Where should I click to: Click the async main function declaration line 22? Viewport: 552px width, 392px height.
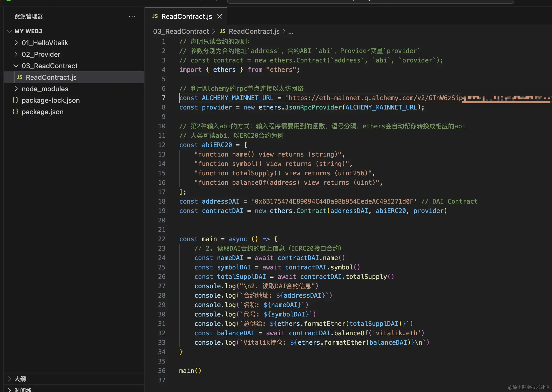pyautogui.click(x=228, y=239)
